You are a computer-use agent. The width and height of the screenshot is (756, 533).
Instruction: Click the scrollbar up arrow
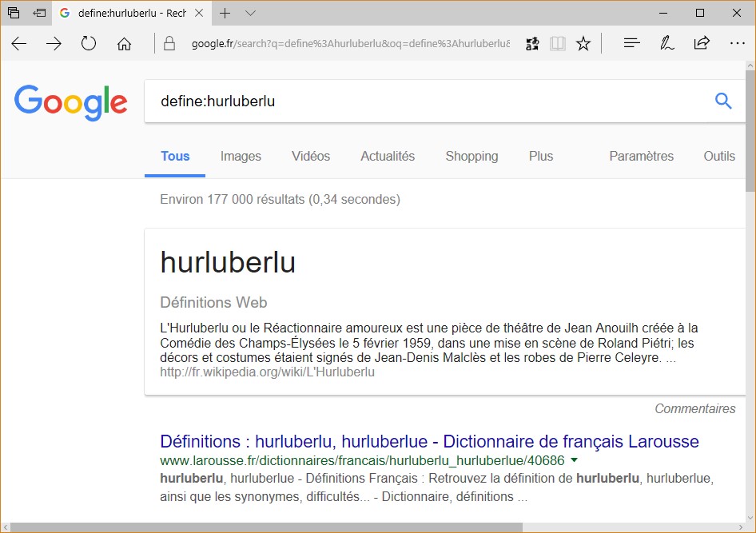[x=750, y=66]
